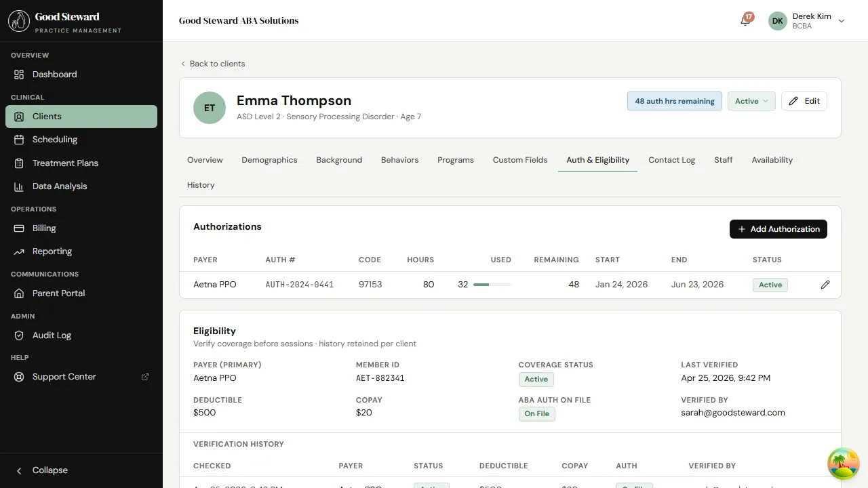The width and height of the screenshot is (868, 488).
Task: Go back using Back to clients link
Action: (213, 63)
